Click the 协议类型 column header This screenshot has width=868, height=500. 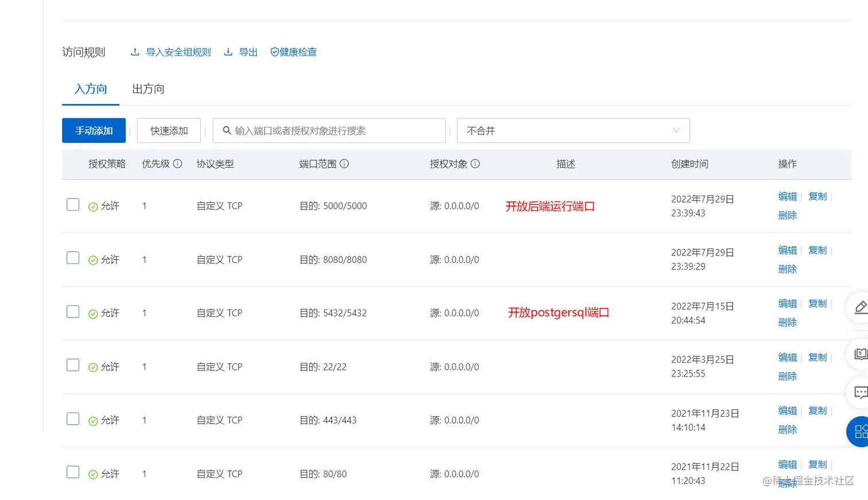pos(215,164)
